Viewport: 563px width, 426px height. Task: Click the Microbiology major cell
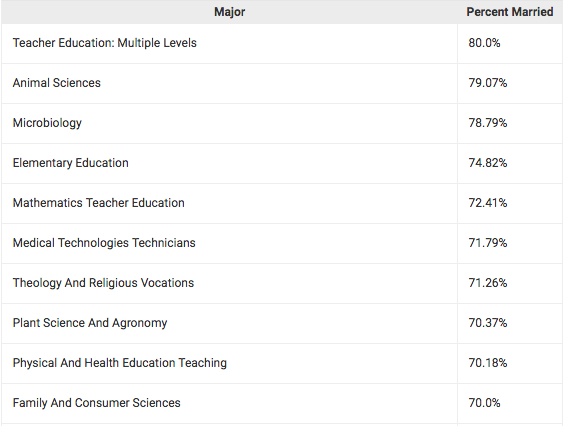tap(229, 123)
